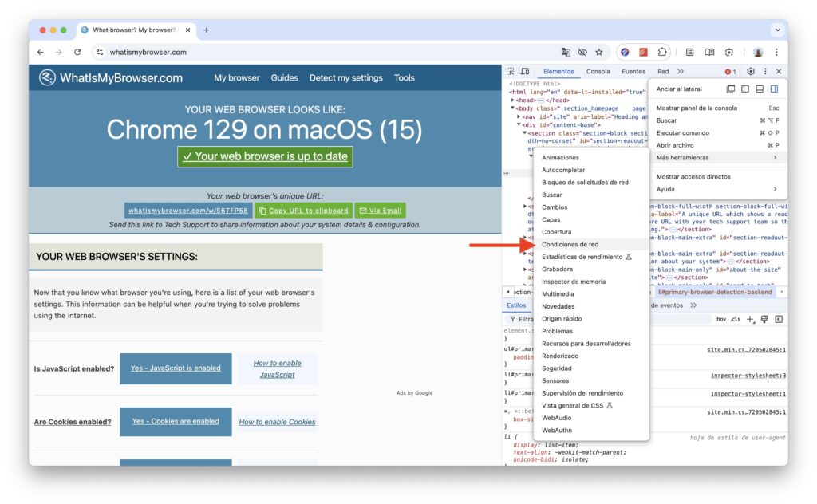Open Más herramientas submenu

717,158
